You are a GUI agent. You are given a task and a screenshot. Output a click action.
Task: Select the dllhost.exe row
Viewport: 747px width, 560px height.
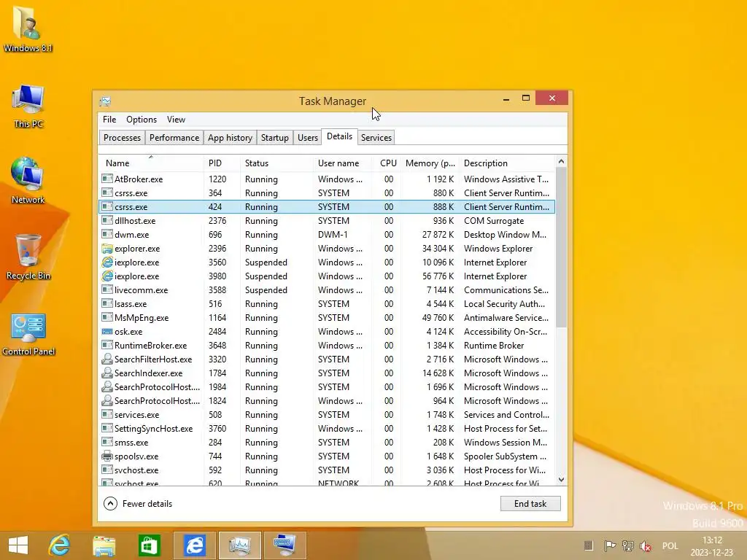pyautogui.click(x=327, y=220)
